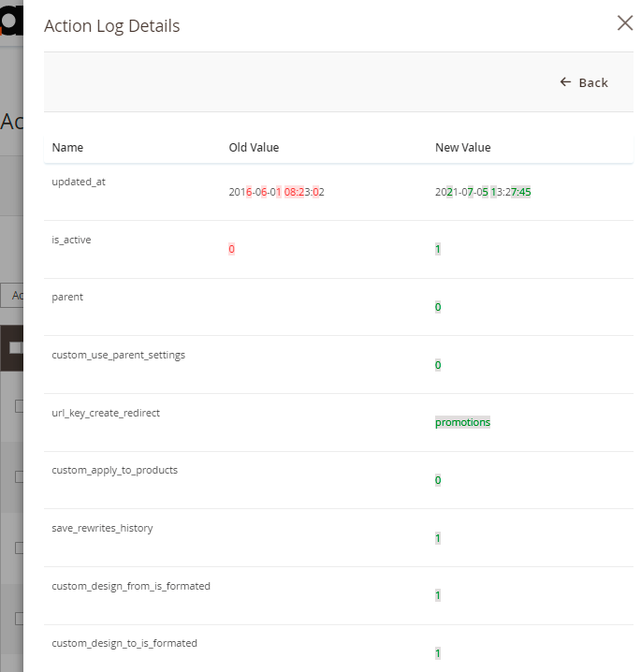Select the url_key_create_redirect field name
Screen dimensions: 641x672
[x=106, y=413]
